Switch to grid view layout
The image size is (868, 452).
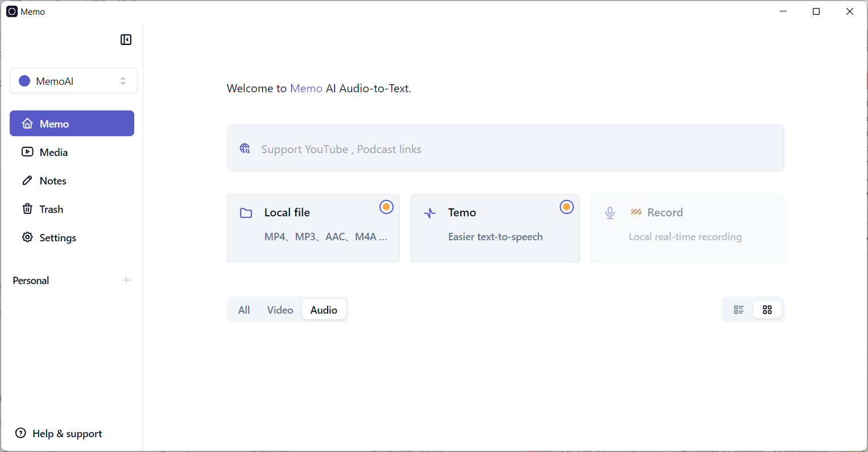pos(767,310)
